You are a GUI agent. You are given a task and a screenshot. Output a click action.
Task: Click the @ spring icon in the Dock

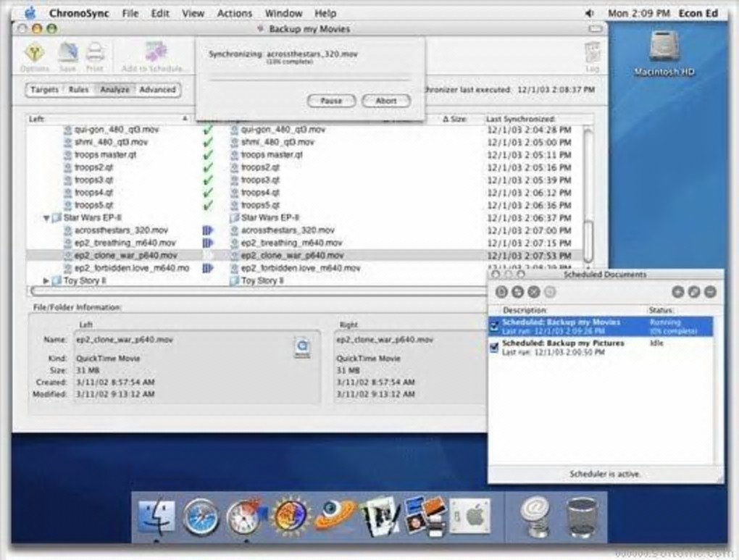pyautogui.click(x=535, y=517)
